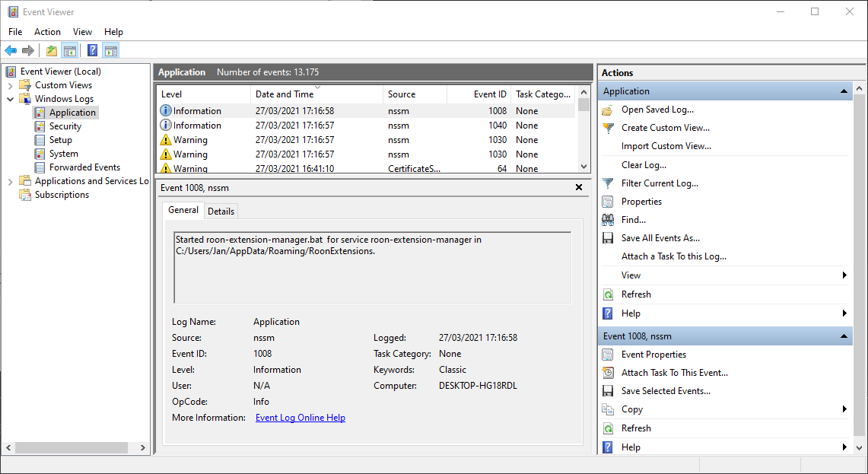The height and width of the screenshot is (474, 868).
Task: Toggle the action pane visibility toolbar icon
Action: pos(111,50)
